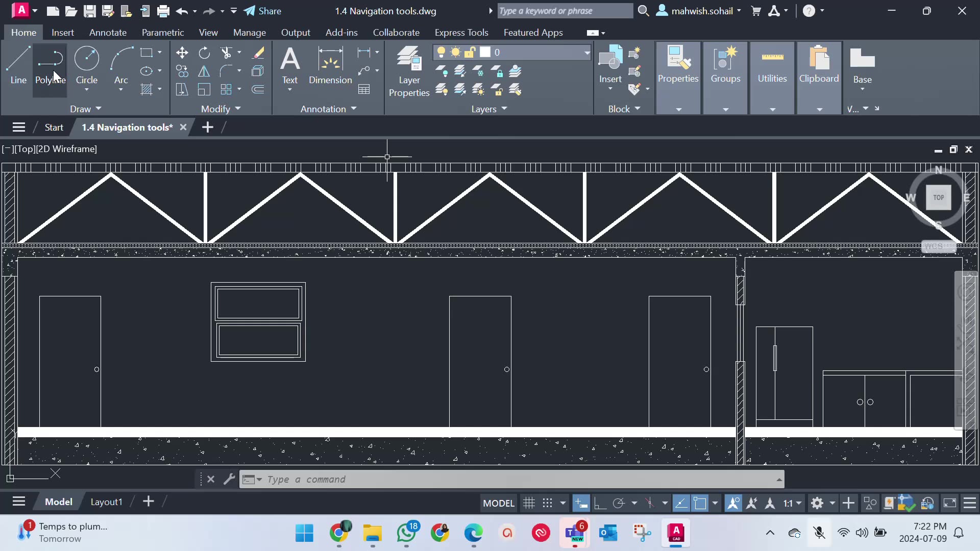
Task: Open the Express Tools tab
Action: [461, 32]
